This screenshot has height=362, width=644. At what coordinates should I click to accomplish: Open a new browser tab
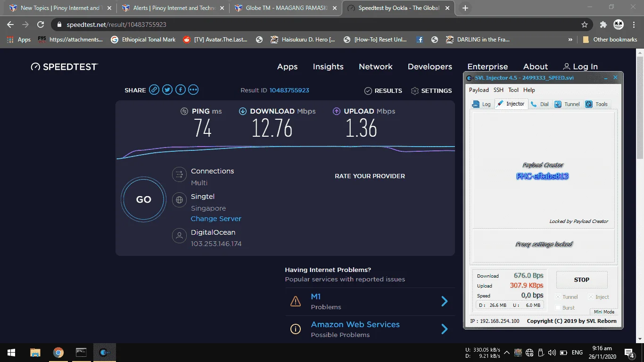(x=465, y=8)
